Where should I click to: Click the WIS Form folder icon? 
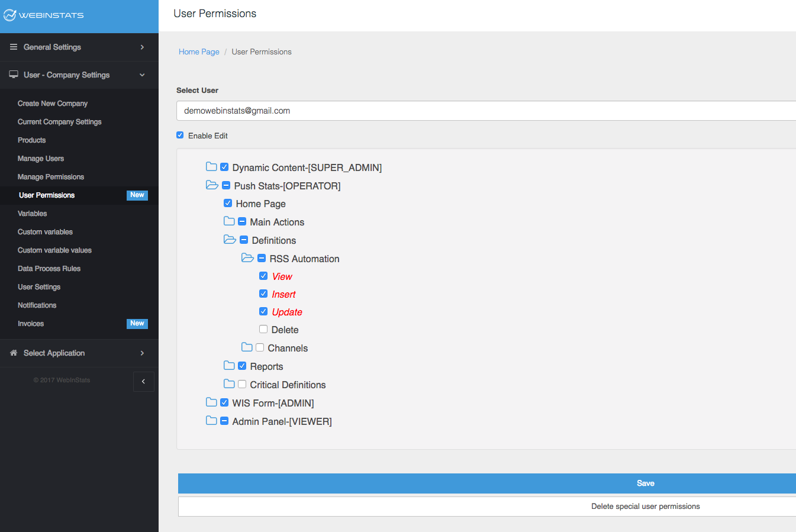[211, 402]
